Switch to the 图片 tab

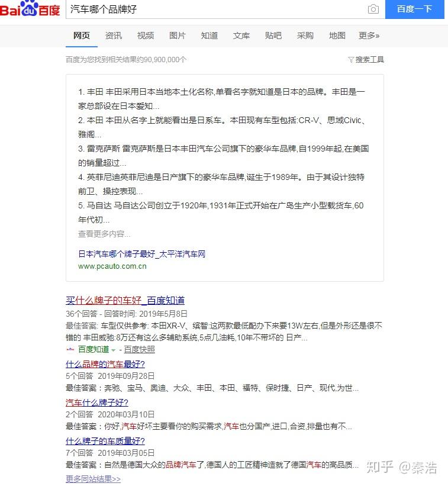tap(177, 36)
